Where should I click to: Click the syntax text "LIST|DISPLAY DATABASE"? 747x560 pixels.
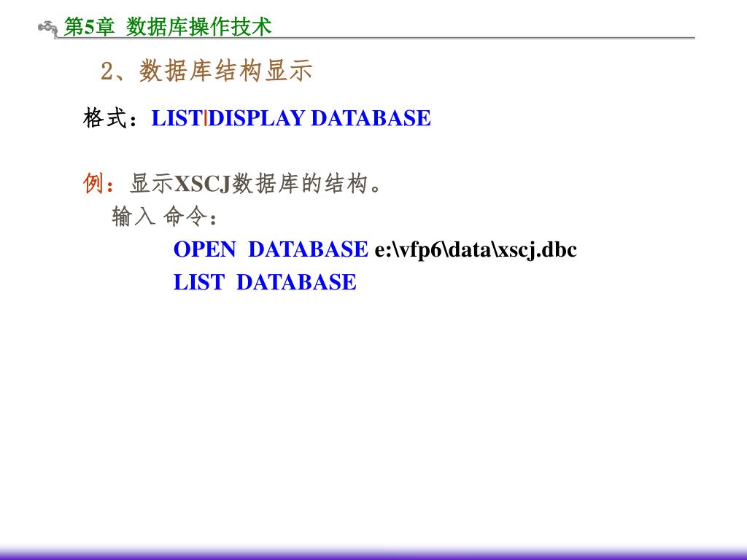pos(291,118)
